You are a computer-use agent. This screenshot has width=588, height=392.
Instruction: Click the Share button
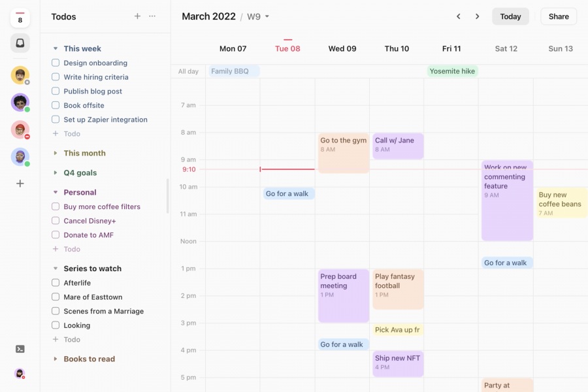[558, 16]
